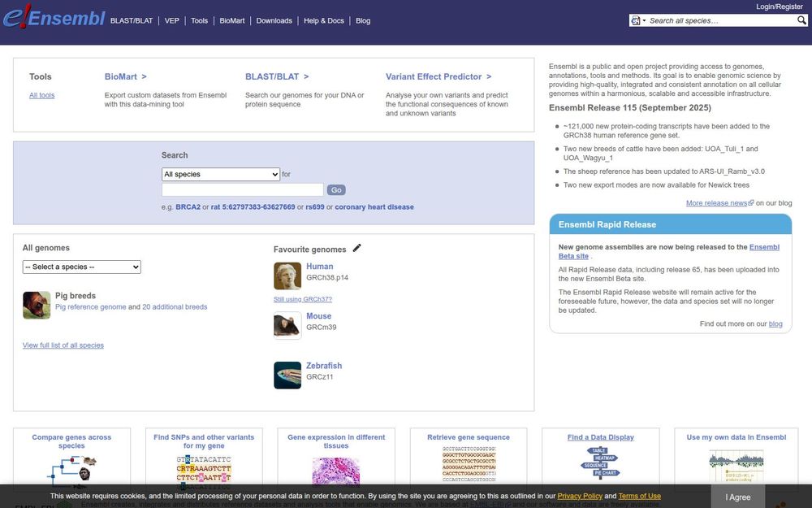The image size is (812, 508).
Task: Open the 20 additional breeds link
Action: pyautogui.click(x=175, y=307)
